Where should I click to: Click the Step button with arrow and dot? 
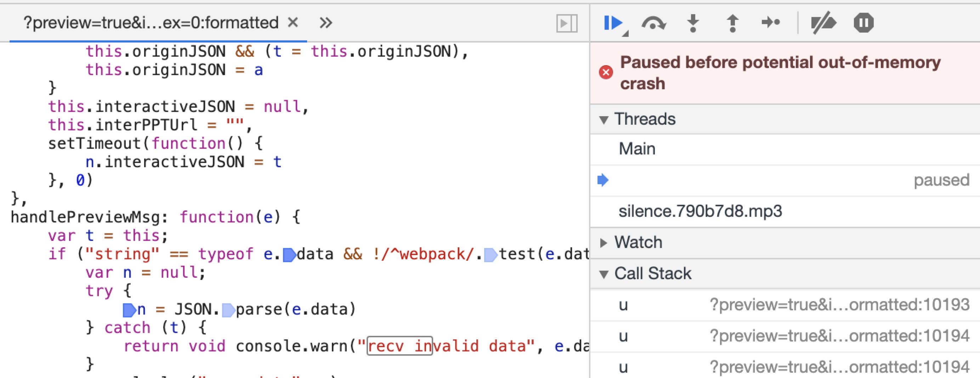(x=771, y=22)
